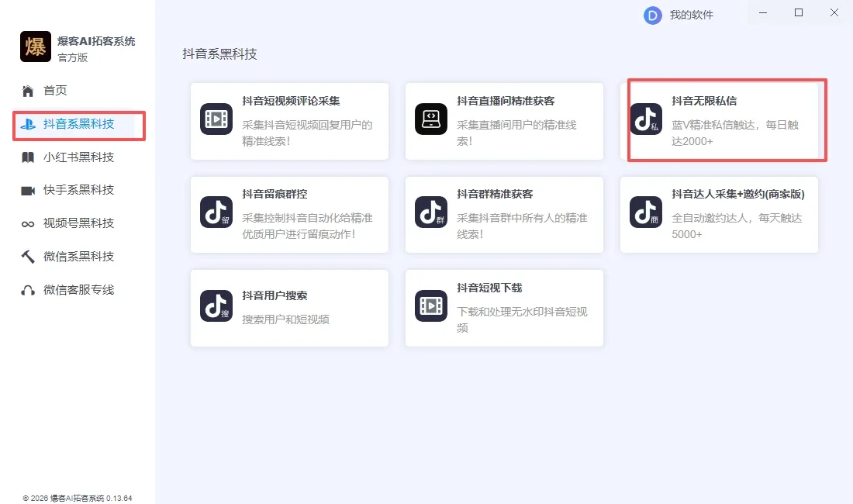This screenshot has height=504, width=853.
Task: Click description 搜索用户和短视频
Action: [x=285, y=319]
